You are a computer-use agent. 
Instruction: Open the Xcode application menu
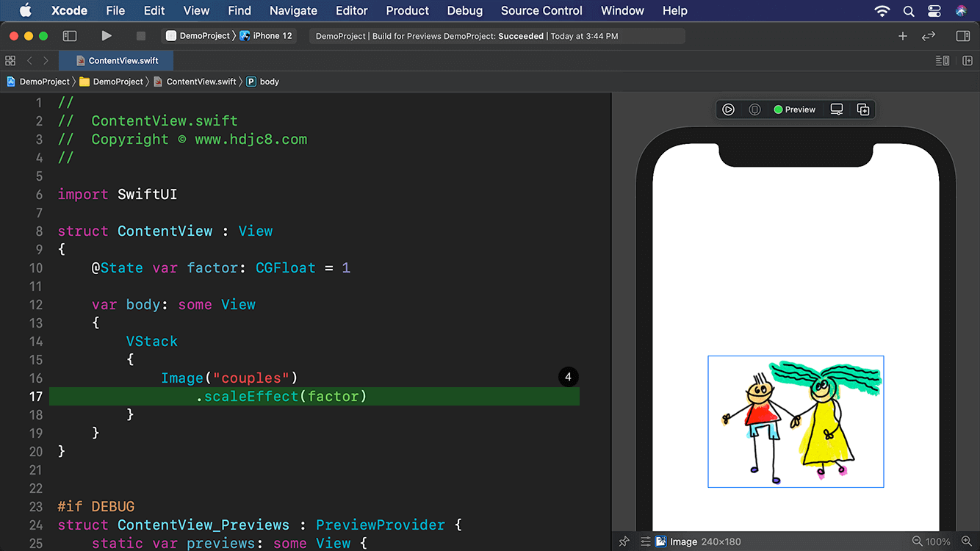click(x=69, y=10)
